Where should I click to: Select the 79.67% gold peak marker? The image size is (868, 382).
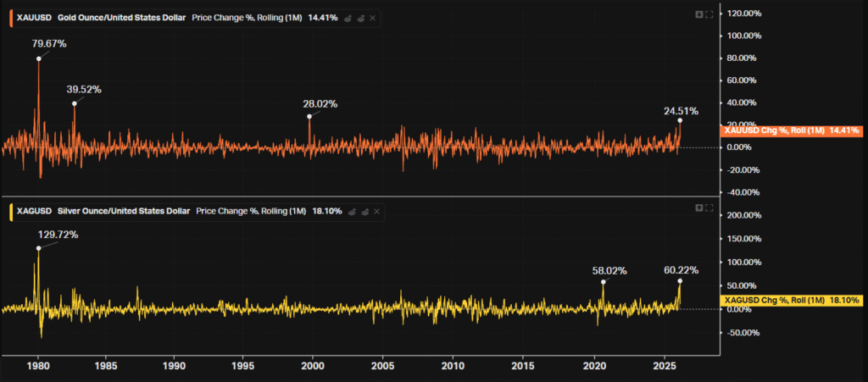(x=38, y=58)
